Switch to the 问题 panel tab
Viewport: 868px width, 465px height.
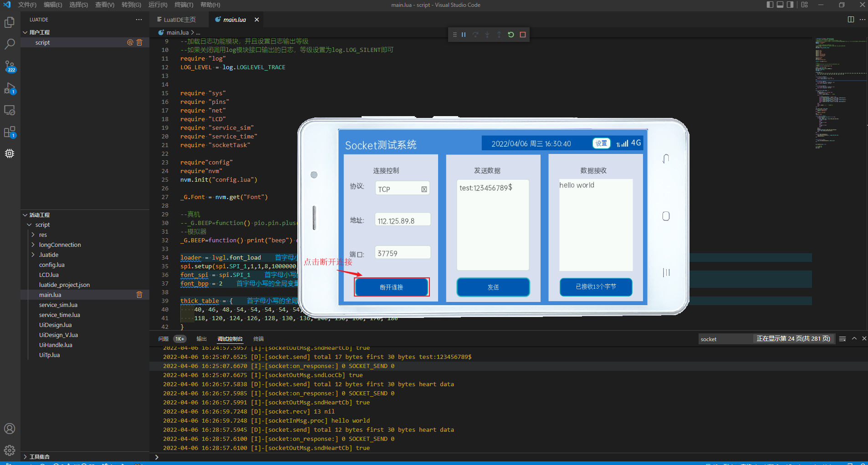[163, 339]
